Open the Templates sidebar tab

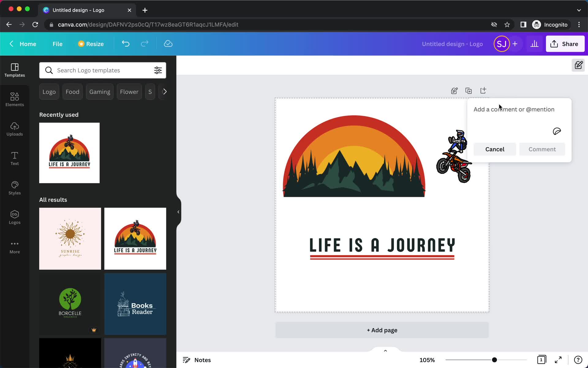(15, 70)
